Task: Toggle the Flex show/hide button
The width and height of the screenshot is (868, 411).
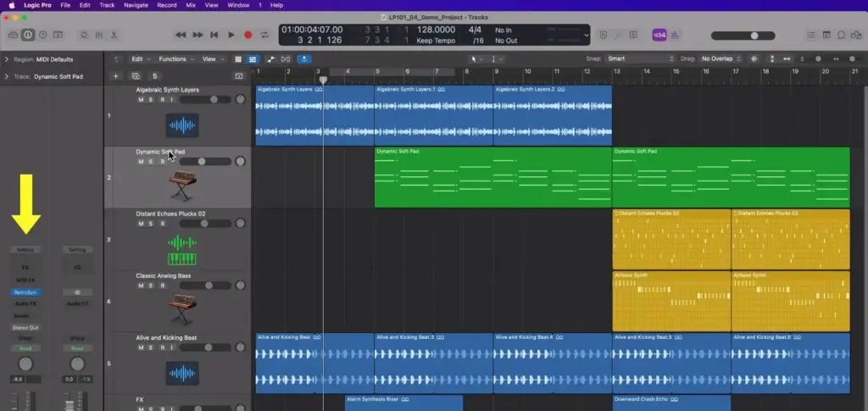Action: (x=286, y=59)
